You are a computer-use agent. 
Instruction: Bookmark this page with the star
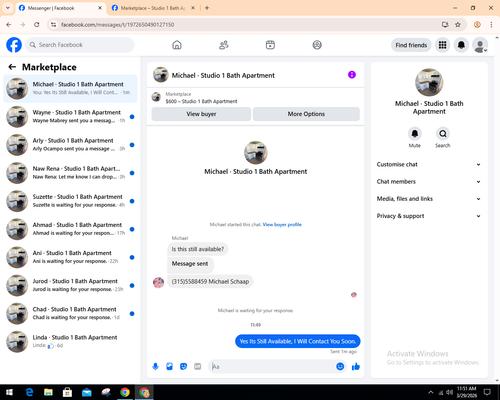click(x=458, y=25)
